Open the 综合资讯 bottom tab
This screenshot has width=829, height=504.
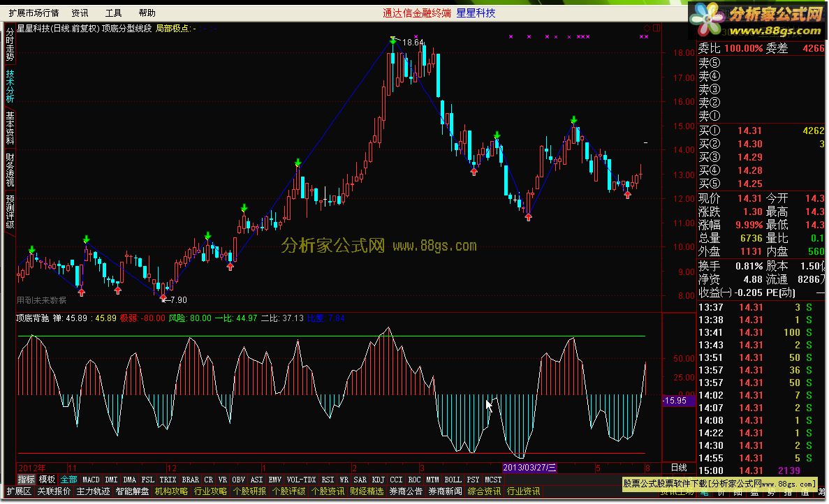484,491
